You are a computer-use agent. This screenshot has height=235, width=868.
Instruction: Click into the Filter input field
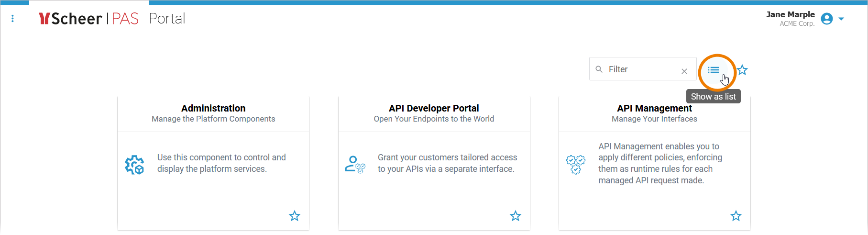tap(641, 69)
